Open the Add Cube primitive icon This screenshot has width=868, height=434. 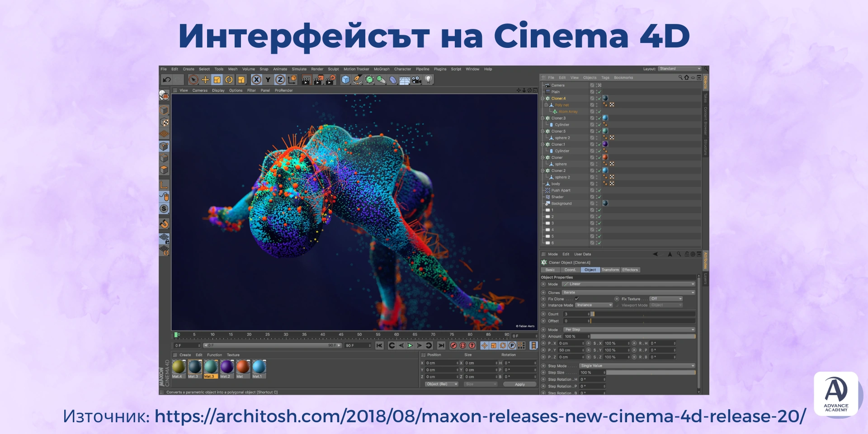coord(346,80)
